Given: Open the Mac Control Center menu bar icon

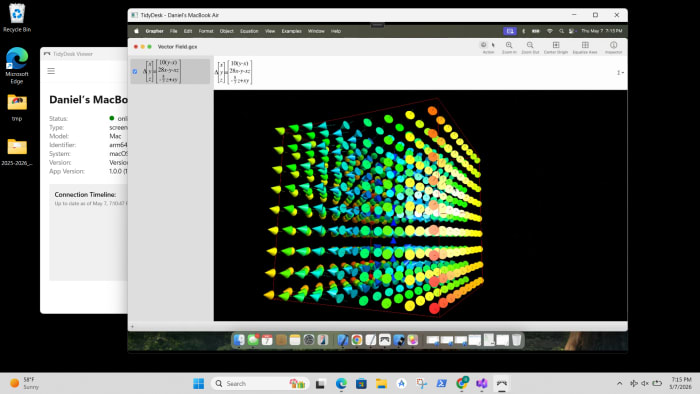Looking at the screenshot, I should 571,31.
